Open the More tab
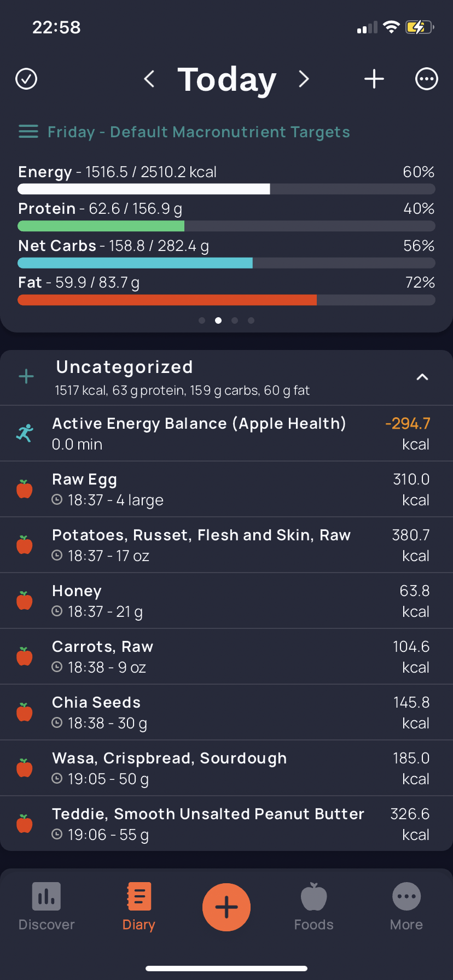453x980 pixels. (x=406, y=907)
